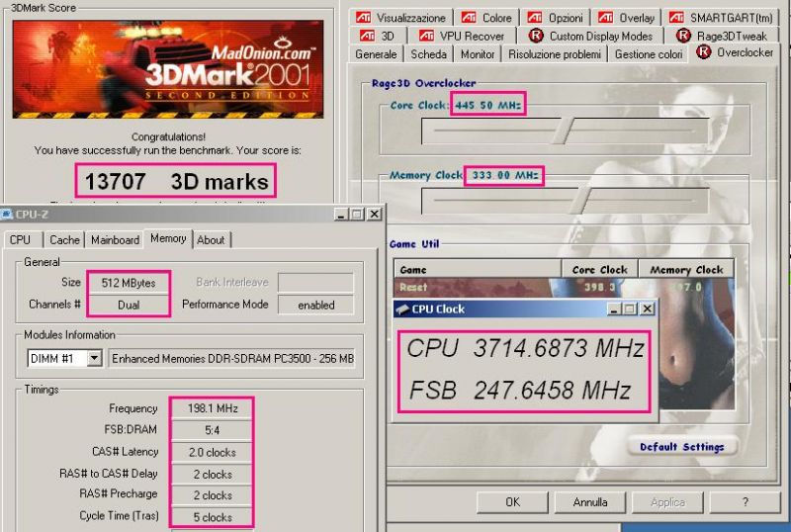The width and height of the screenshot is (791, 532).
Task: Switch to the Colore tab
Action: [486, 18]
